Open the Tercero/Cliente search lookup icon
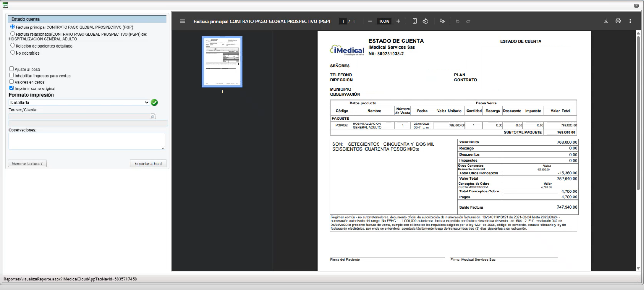 click(153, 116)
